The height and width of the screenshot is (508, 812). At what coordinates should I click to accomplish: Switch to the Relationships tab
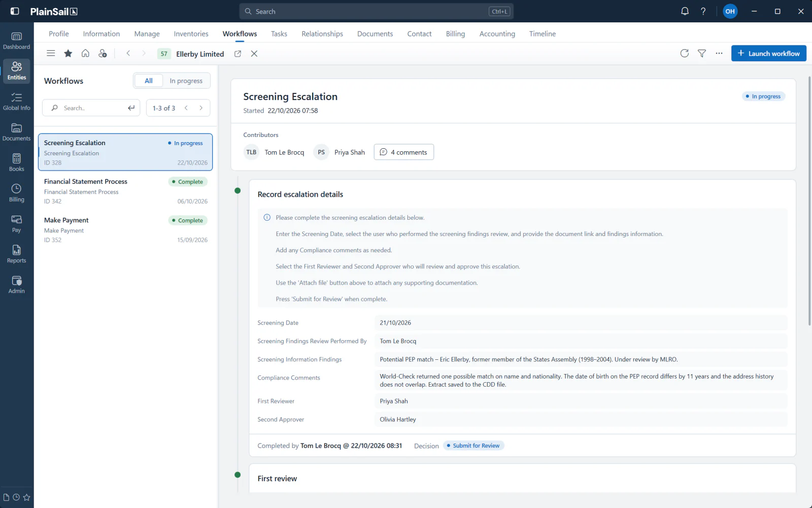[322, 34]
